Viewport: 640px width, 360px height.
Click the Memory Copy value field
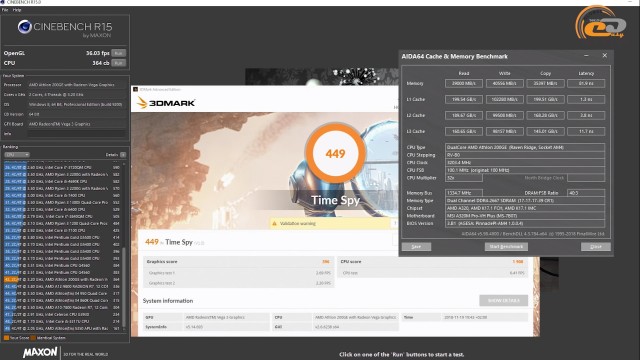(545, 84)
